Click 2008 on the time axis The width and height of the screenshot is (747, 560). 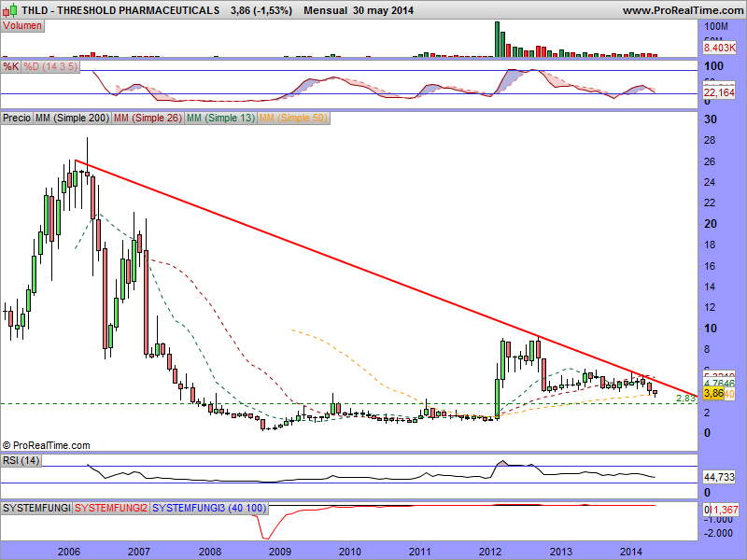[209, 552]
